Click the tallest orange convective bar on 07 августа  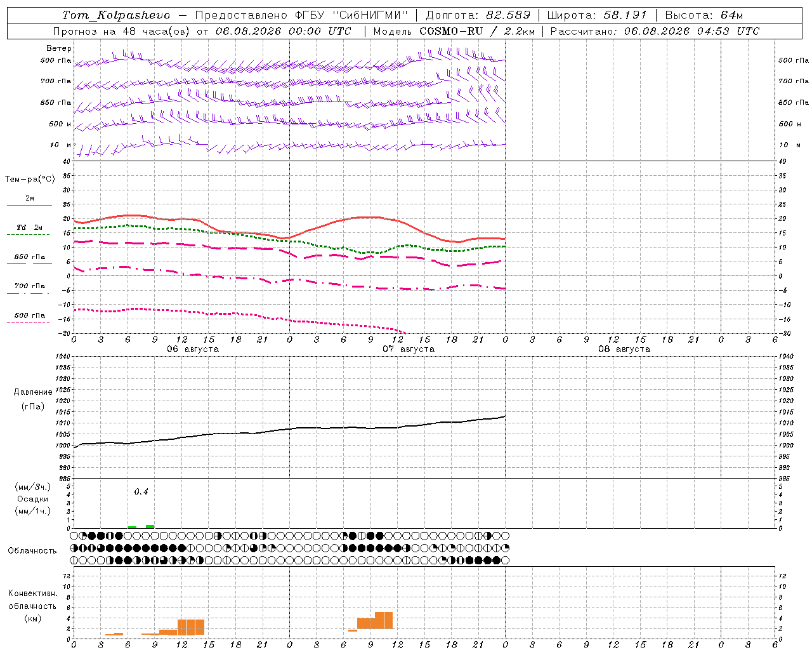[x=384, y=620]
